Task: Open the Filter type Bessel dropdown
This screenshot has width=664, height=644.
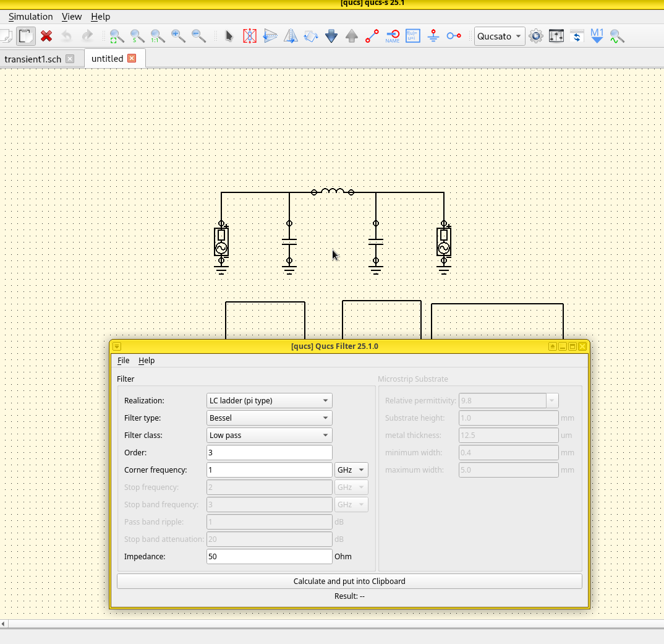Action: tap(269, 418)
